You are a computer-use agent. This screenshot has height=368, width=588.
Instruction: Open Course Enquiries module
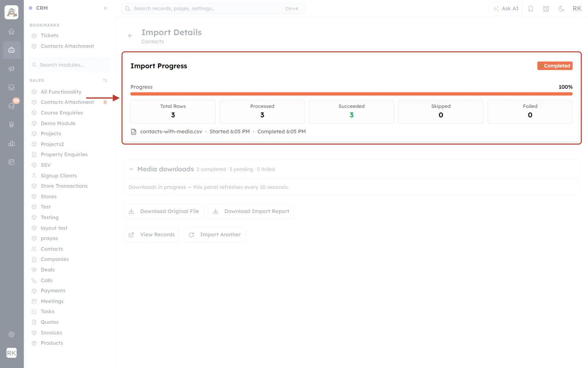[x=62, y=113]
